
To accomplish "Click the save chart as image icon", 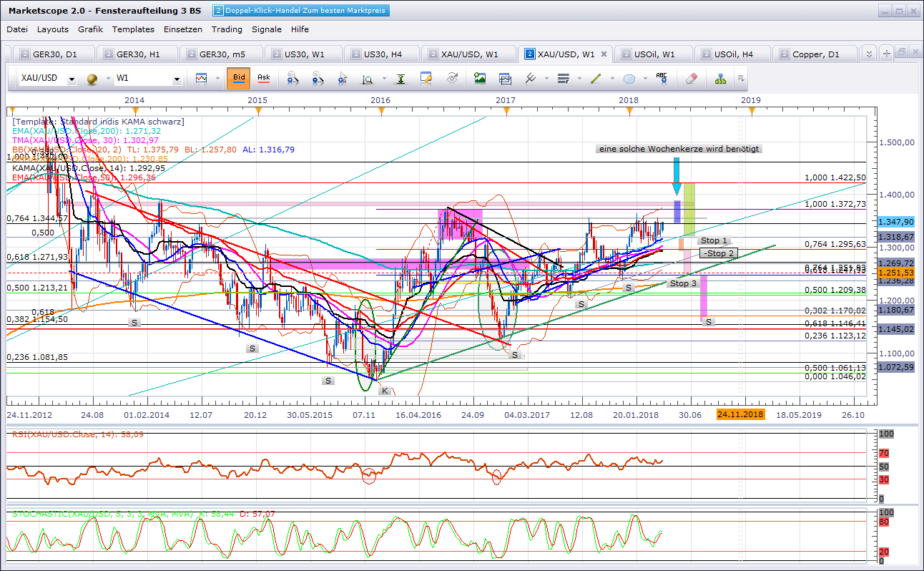I will 480,79.
